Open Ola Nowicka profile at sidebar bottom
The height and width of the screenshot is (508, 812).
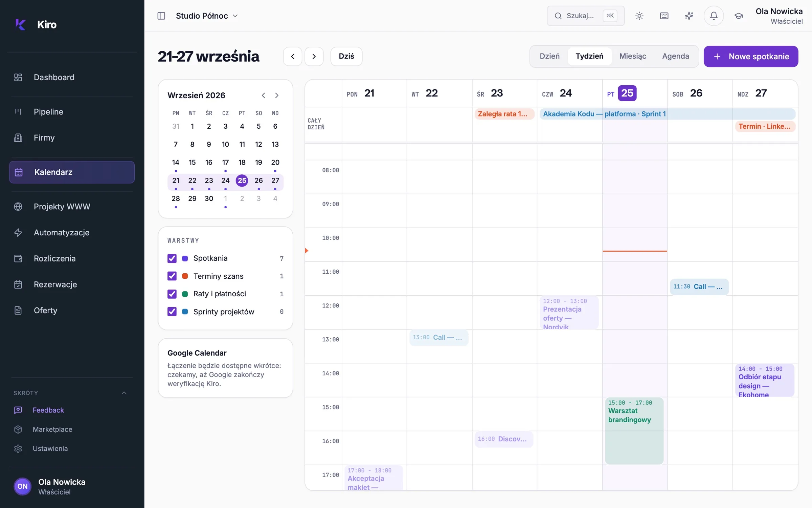click(x=72, y=487)
